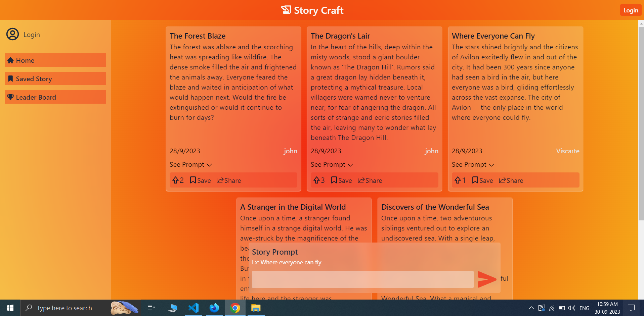Select Home in the sidebar menu
This screenshot has height=316, width=644.
click(25, 60)
